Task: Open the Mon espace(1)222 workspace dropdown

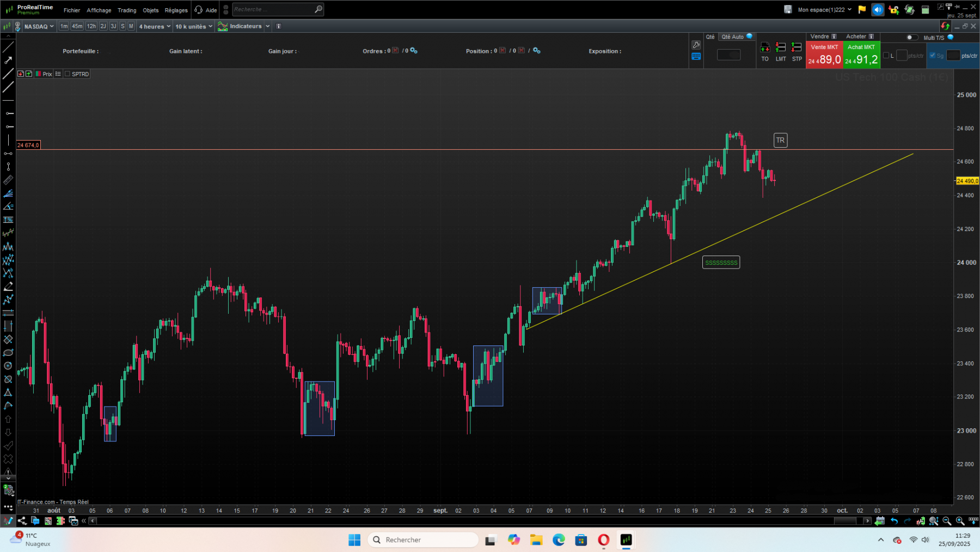Action: coord(825,10)
